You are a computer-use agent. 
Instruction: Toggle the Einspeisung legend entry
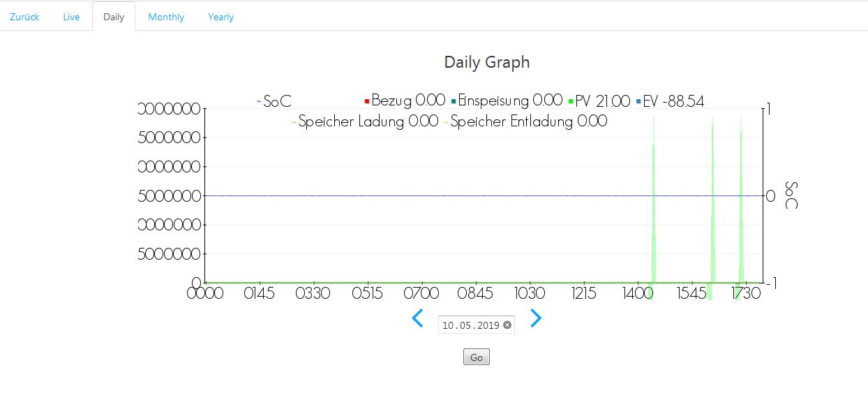507,101
